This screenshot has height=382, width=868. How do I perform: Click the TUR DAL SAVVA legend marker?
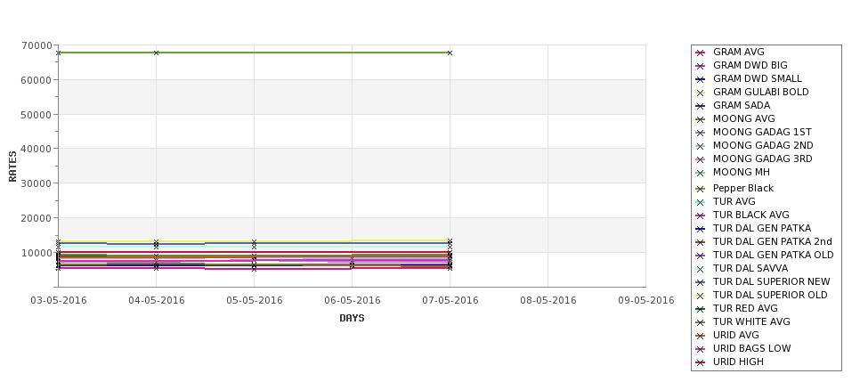click(700, 269)
